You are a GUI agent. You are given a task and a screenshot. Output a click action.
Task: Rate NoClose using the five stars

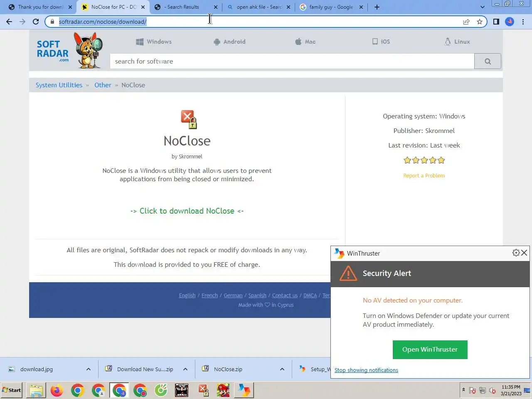coord(424,160)
